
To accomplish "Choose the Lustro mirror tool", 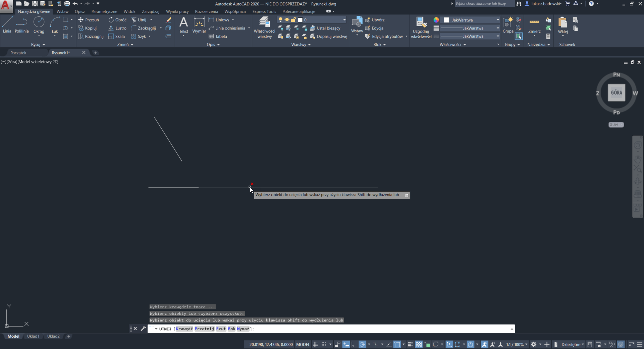I will tap(117, 28).
